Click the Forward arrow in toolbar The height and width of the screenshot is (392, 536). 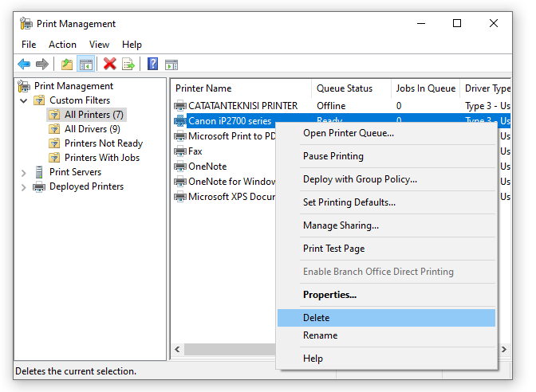41,65
